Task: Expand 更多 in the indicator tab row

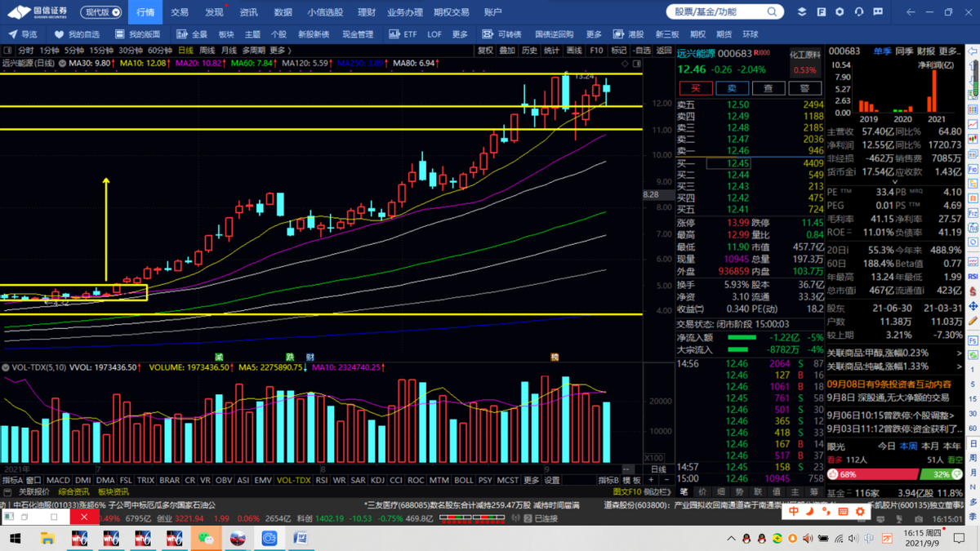Action: [x=532, y=481]
